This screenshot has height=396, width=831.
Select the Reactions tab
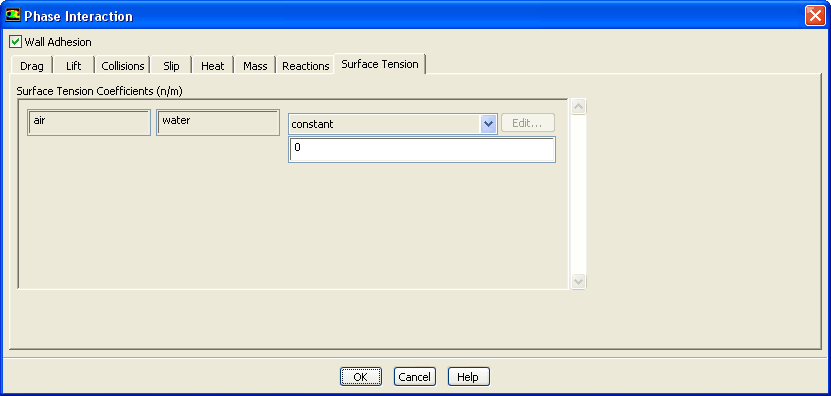point(306,66)
